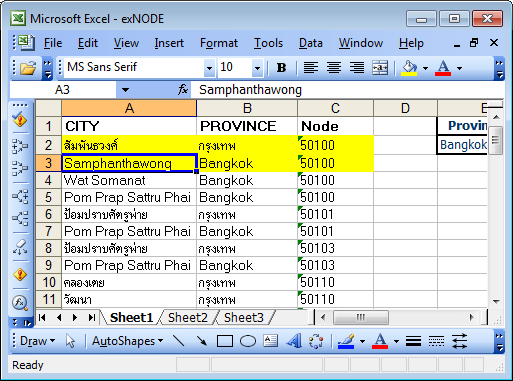
Task: Open fill color dropdown arrow
Action: [x=425, y=68]
